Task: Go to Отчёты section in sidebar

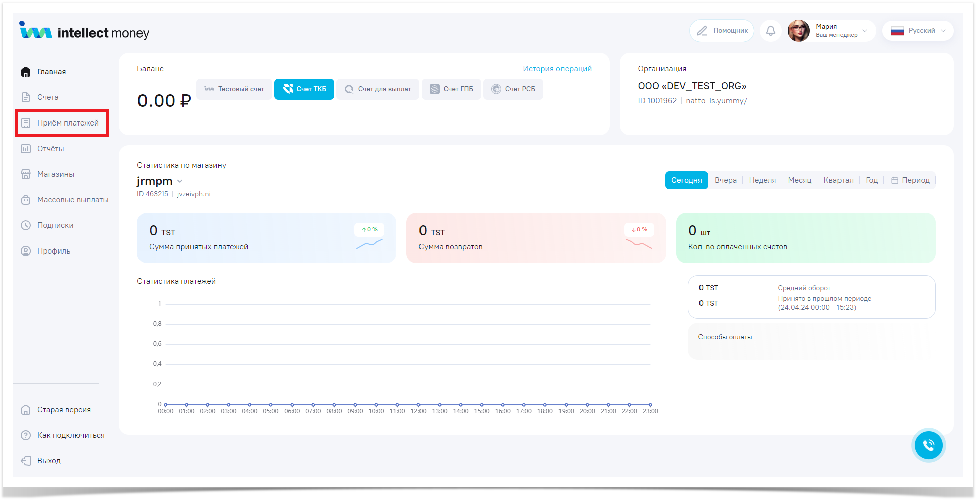Action: (x=50, y=149)
